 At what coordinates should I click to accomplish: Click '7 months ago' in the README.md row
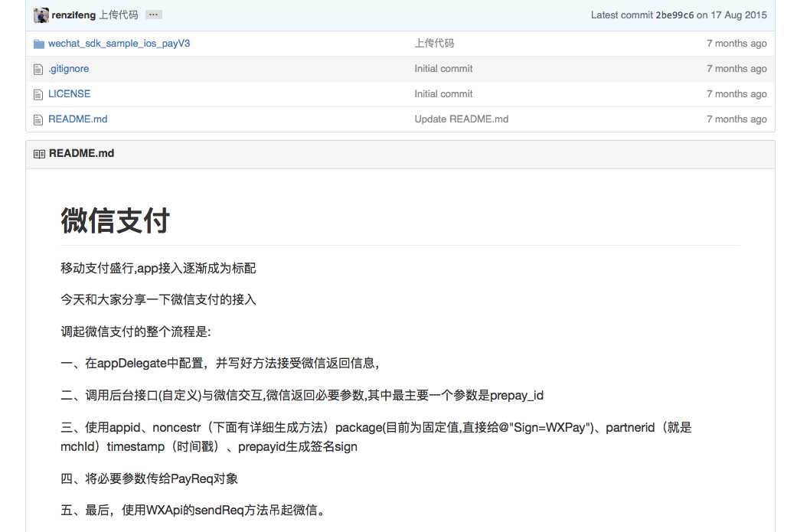737,119
